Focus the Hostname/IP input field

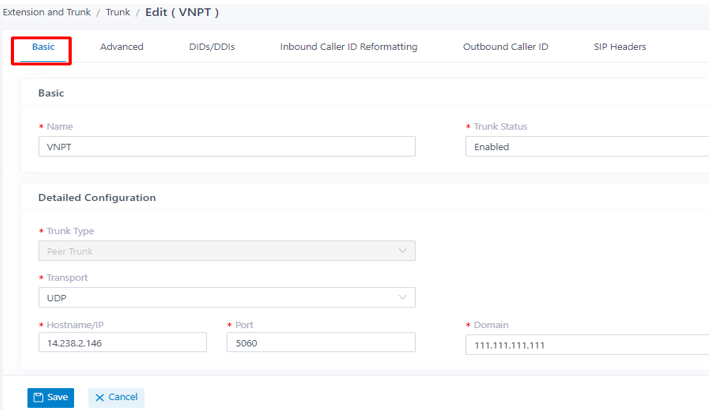tap(122, 343)
